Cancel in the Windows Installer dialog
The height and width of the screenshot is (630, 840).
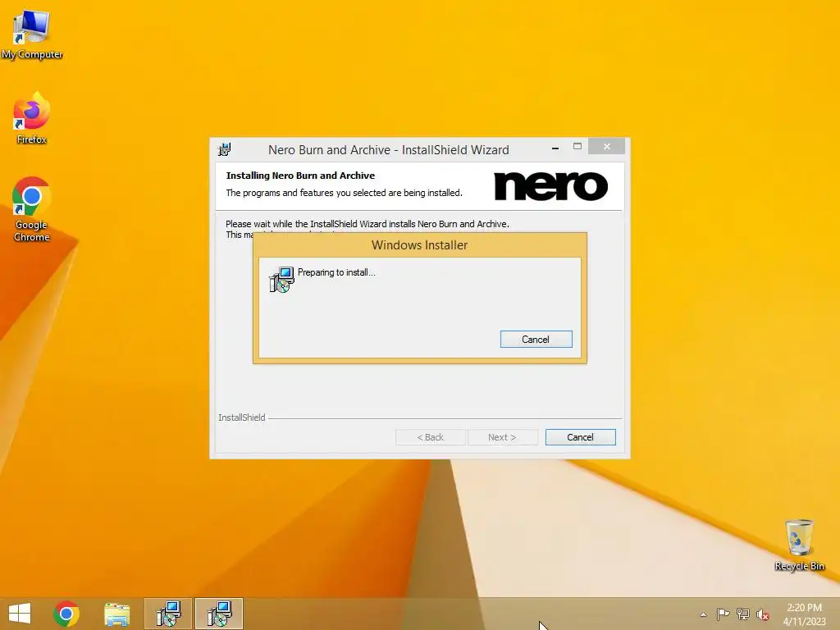click(x=536, y=339)
